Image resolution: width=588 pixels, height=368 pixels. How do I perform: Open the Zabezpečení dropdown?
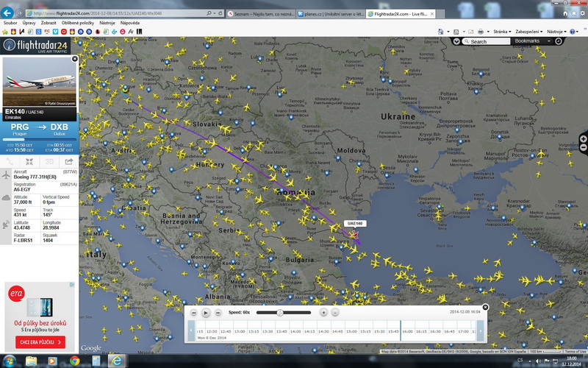click(x=528, y=32)
